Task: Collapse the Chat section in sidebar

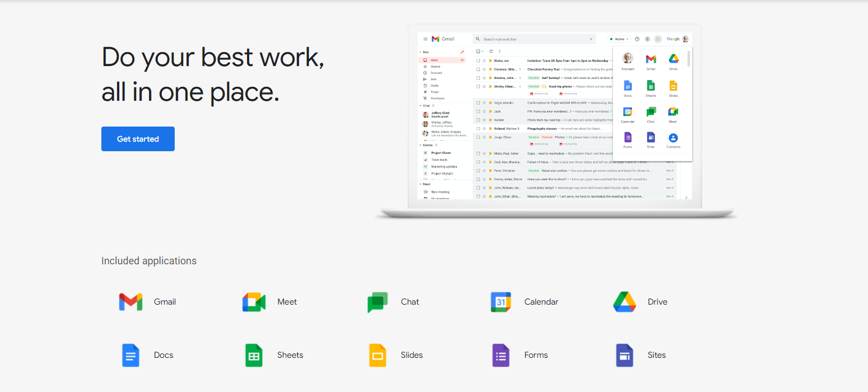Action: 421,106
